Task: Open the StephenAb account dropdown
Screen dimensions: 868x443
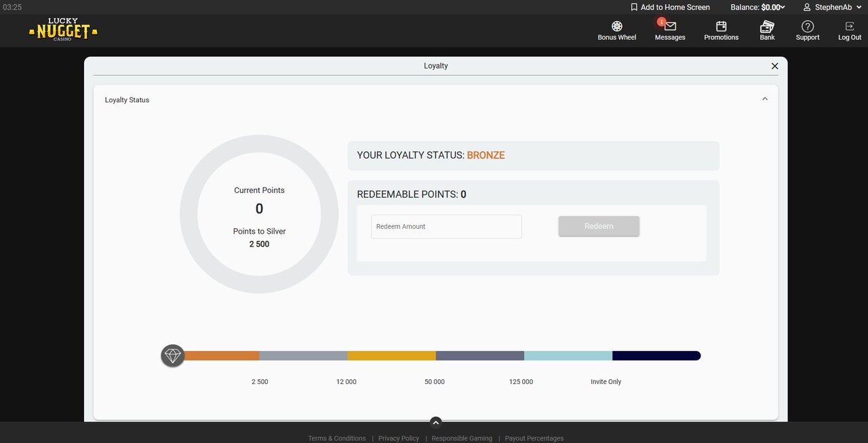Action: pos(832,7)
